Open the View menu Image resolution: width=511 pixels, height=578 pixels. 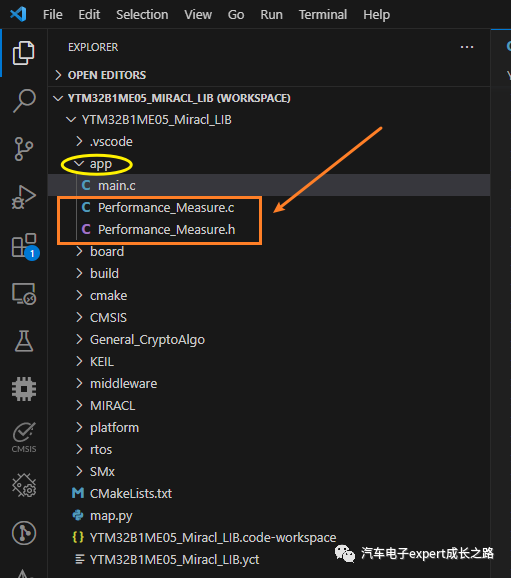tap(198, 15)
